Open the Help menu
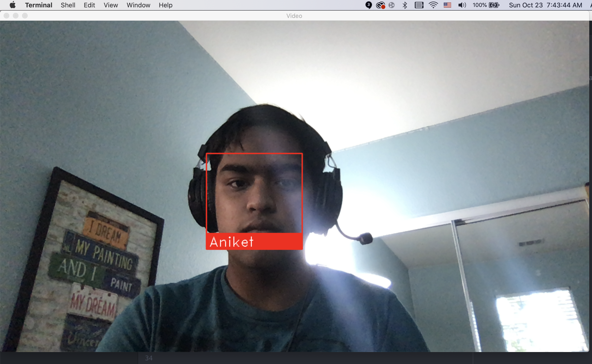 coord(165,5)
